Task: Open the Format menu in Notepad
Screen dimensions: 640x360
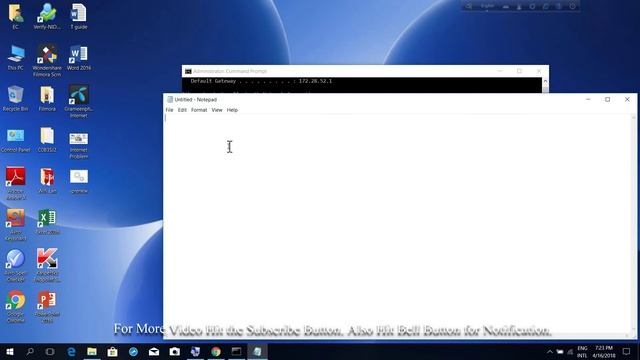Action: (199, 110)
